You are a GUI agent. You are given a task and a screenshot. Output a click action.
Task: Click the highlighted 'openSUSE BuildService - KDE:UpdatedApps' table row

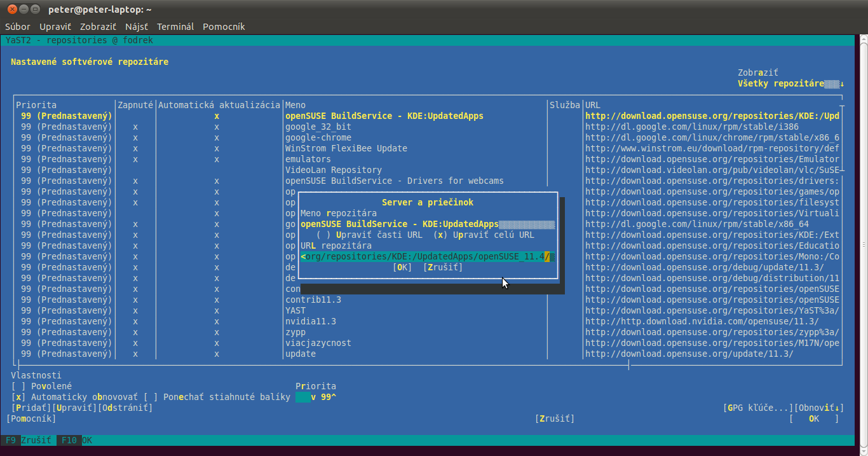(x=428, y=116)
